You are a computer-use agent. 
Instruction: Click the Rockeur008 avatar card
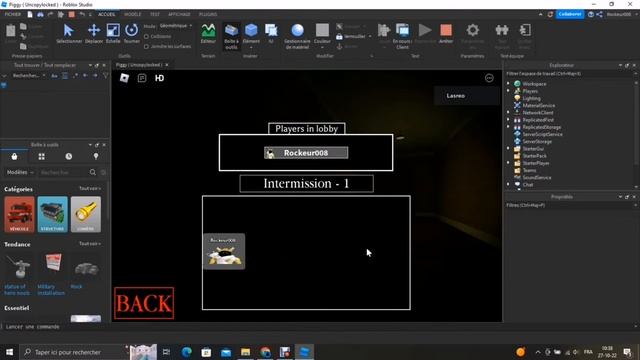tap(224, 251)
